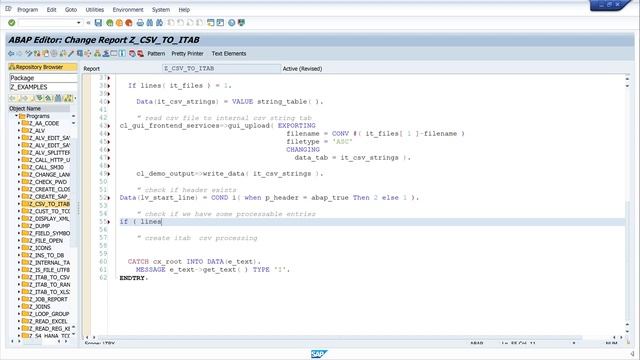
Task: Click the Generate Shortcut icon
Action: point(220,23)
